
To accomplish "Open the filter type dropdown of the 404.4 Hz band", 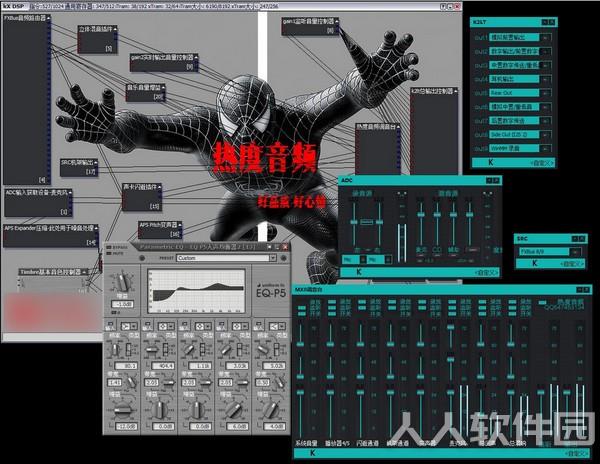I will click(166, 326).
